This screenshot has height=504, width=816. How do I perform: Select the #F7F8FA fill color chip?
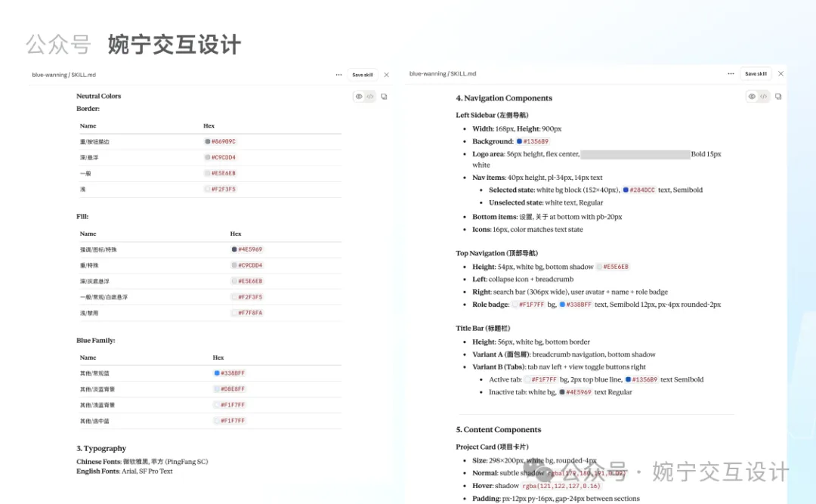[247, 313]
